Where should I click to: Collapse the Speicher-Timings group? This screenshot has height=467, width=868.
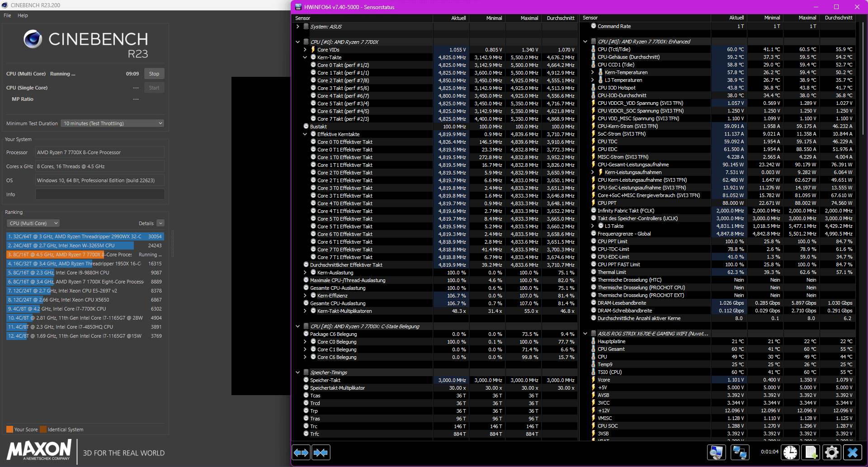297,373
